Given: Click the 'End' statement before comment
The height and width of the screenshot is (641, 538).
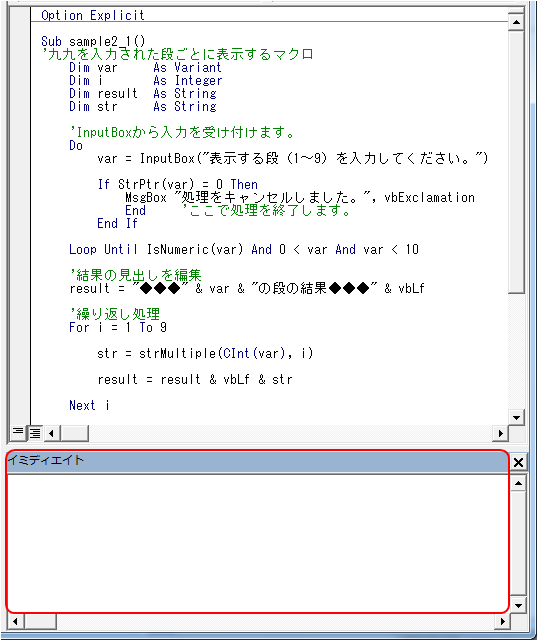Looking at the screenshot, I should [x=135, y=211].
